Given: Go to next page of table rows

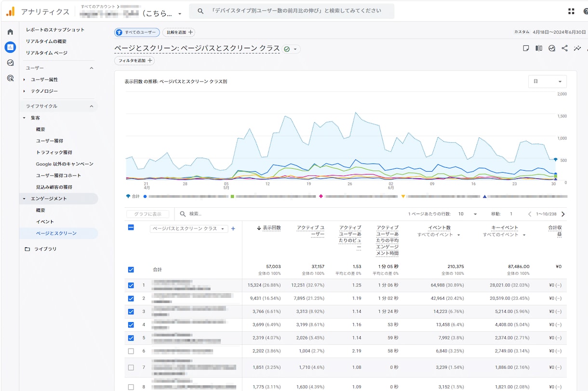Looking at the screenshot, I should [x=563, y=214].
